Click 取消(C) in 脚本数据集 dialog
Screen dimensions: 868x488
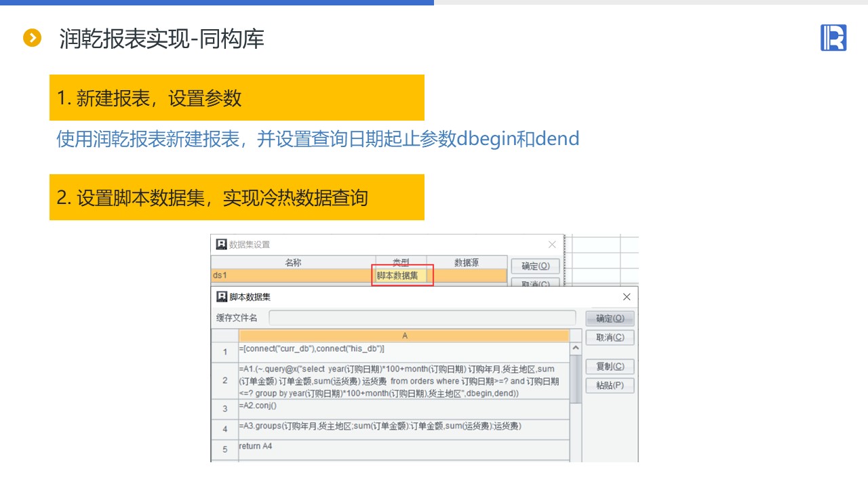[610, 338]
